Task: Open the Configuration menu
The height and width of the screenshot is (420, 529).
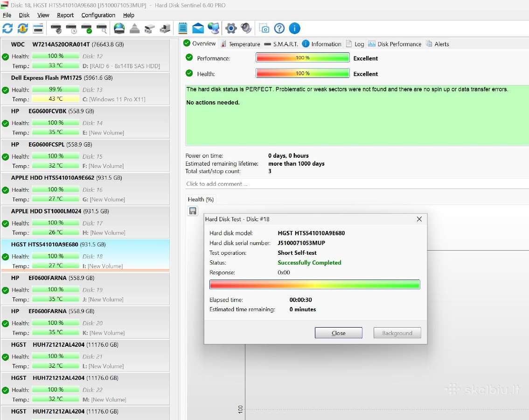Action: 98,15
